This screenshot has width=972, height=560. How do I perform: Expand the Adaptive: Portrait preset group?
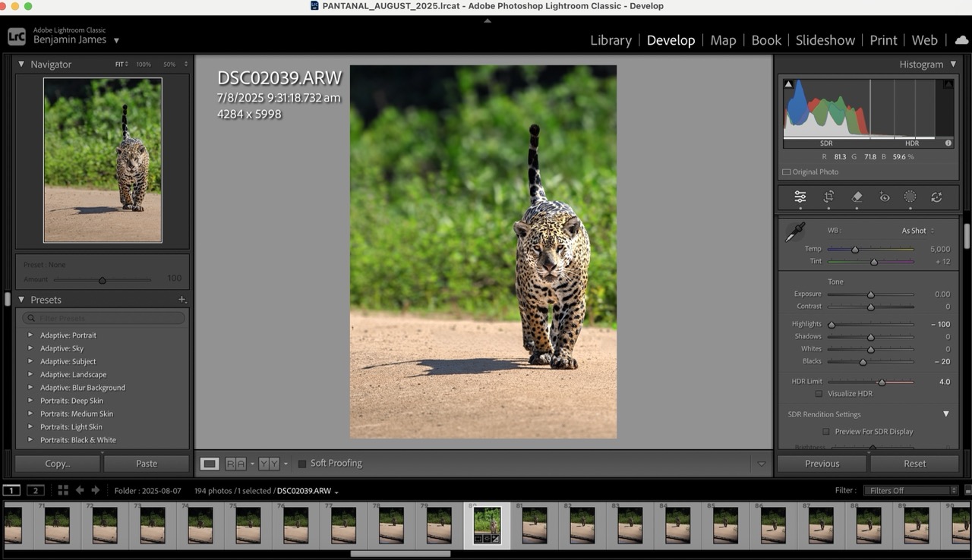coord(30,335)
